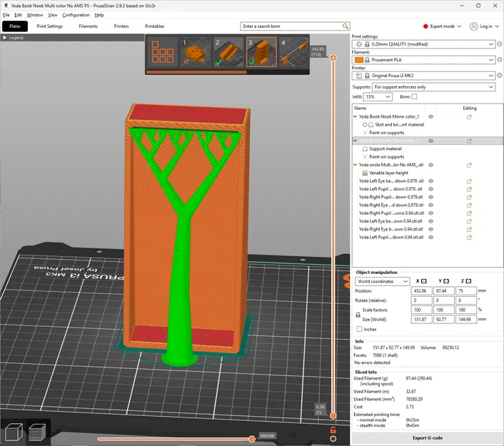Click the vertical slider cog icon
The width and height of the screenshot is (504, 446).
point(333,439)
